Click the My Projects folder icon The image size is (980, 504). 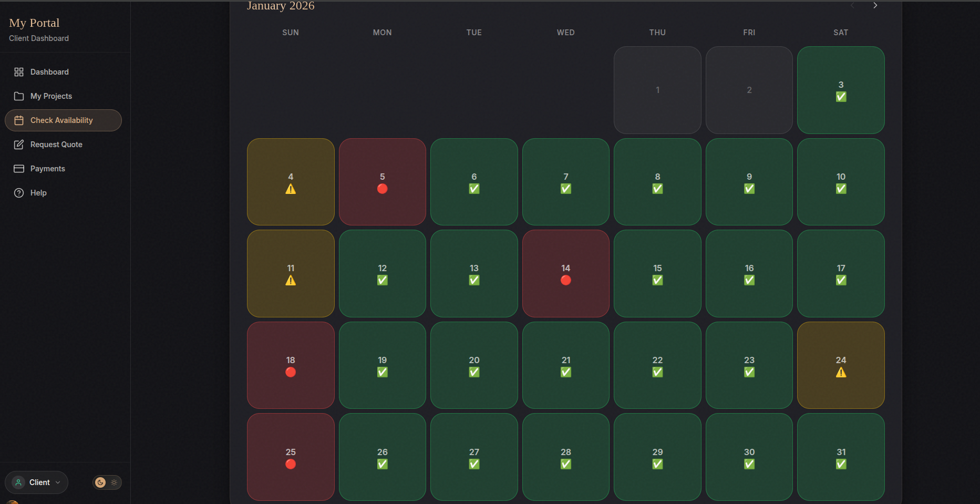point(19,96)
